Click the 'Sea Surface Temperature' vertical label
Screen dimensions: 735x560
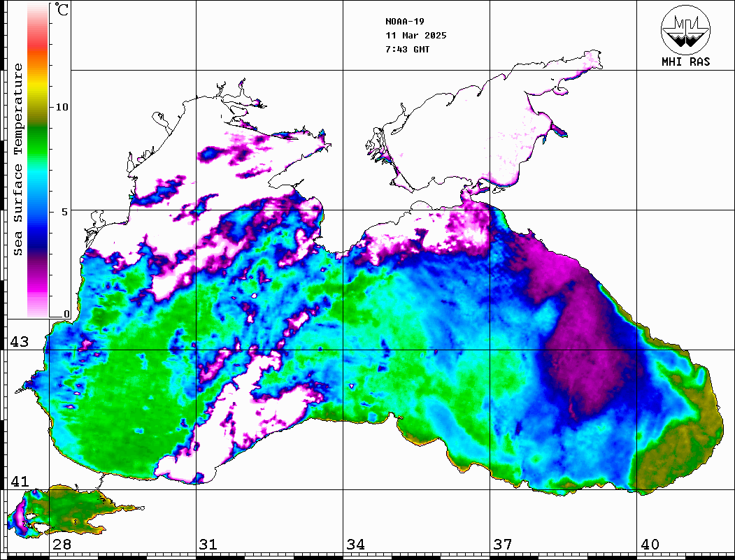point(17,159)
